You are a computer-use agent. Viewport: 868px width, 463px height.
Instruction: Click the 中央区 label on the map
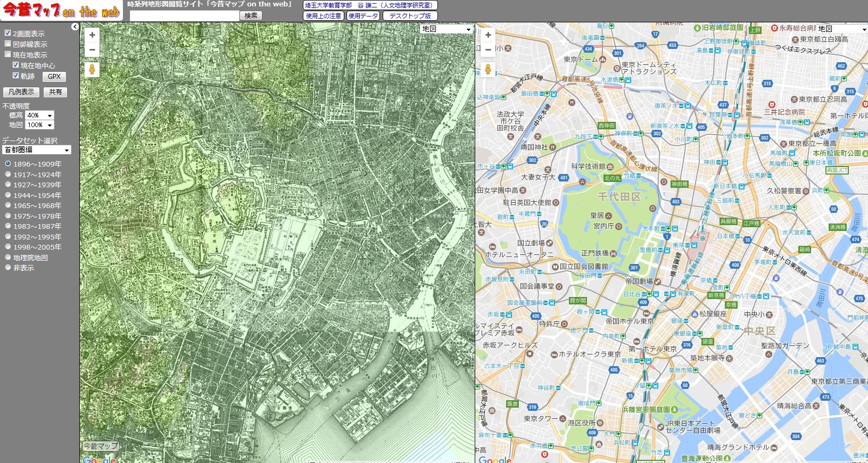(760, 331)
